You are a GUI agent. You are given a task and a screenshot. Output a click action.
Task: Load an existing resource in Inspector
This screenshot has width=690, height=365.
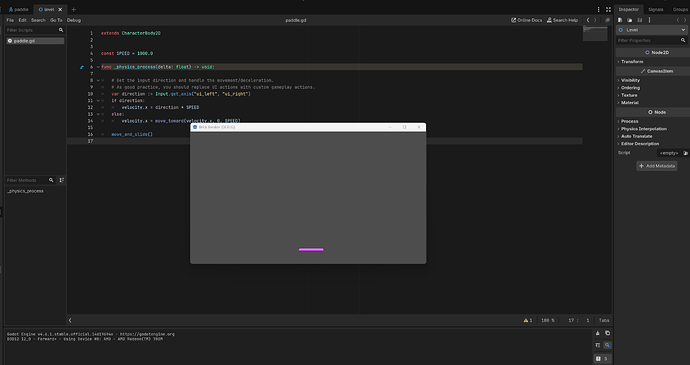(630, 20)
